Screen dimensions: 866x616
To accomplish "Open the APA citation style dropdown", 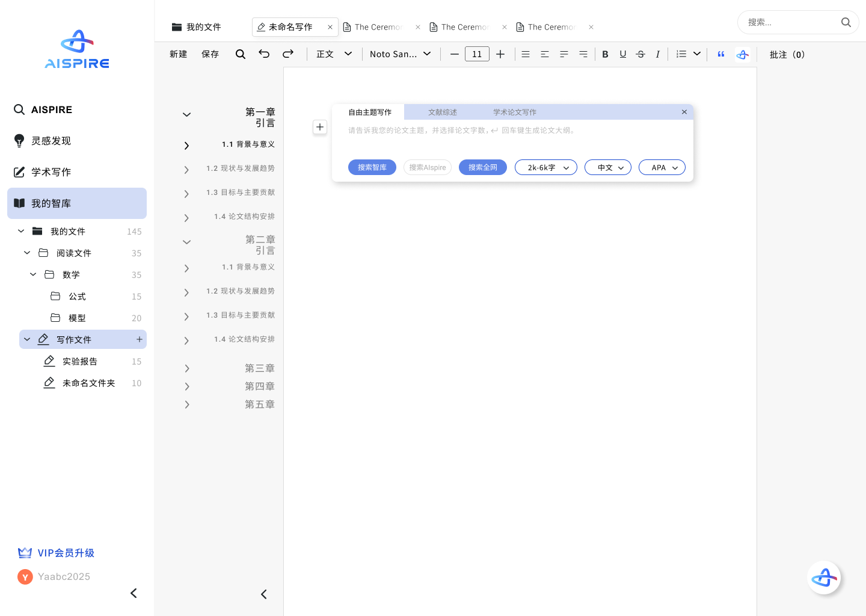I will pyautogui.click(x=662, y=167).
